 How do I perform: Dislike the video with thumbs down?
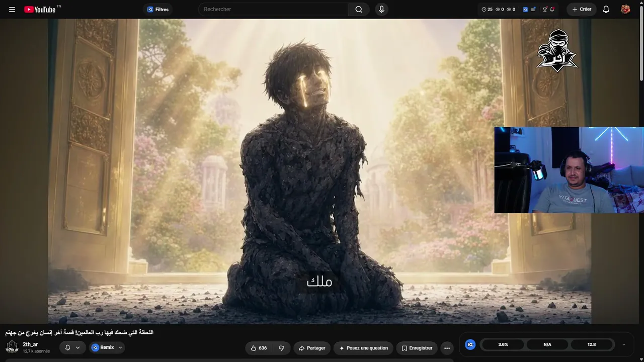pos(281,348)
